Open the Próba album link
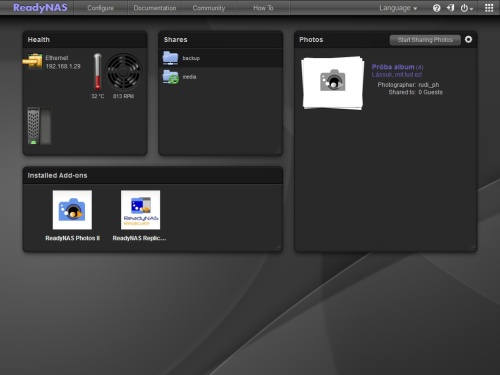This screenshot has height=375, width=500. pos(393,67)
